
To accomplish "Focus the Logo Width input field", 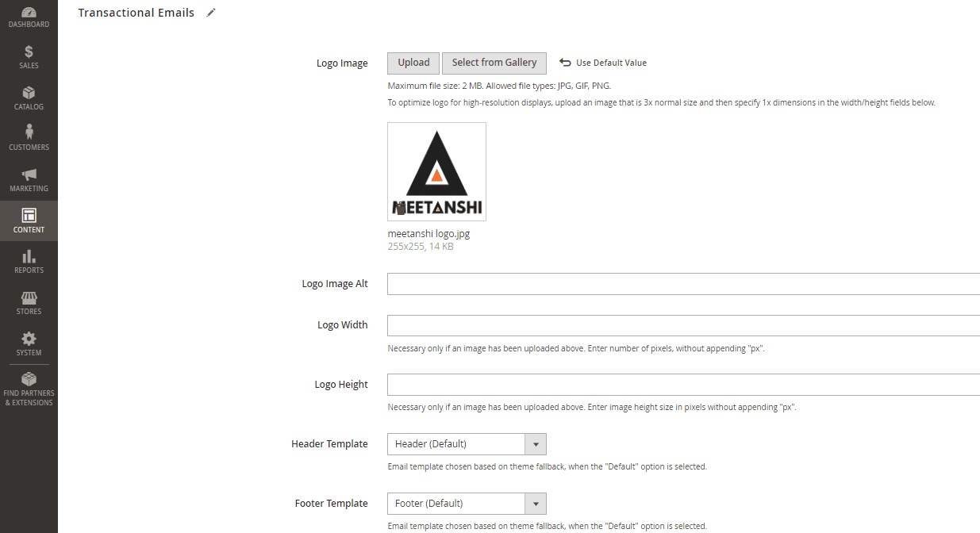I will 683,325.
